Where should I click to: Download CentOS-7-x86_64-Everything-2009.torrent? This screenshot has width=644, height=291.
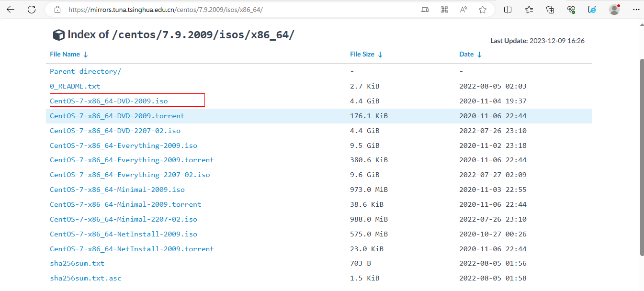(132, 160)
